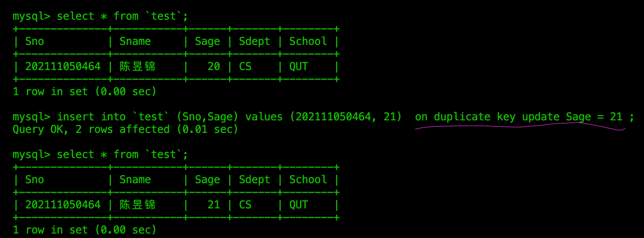This screenshot has height=238, width=644.
Task: Click the School header in the second table
Action: [x=308, y=180]
